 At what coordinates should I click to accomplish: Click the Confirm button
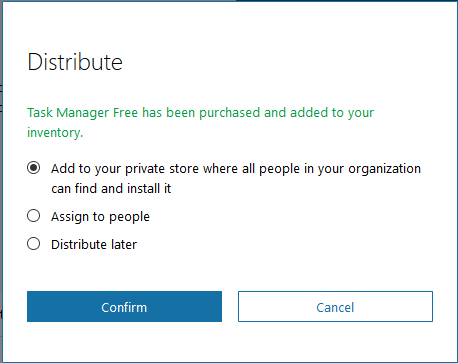click(x=124, y=307)
